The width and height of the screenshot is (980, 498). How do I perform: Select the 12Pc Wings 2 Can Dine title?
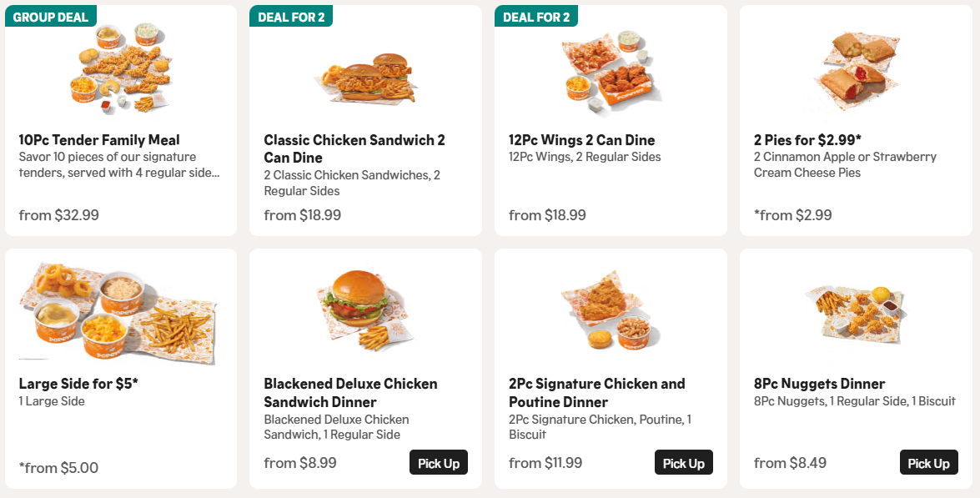coord(582,140)
